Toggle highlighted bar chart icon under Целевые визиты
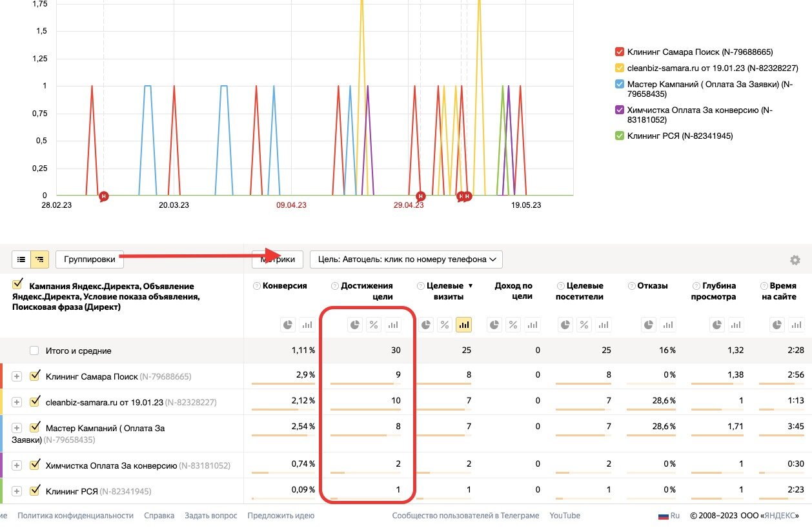This screenshot has width=812, height=528. coord(463,325)
